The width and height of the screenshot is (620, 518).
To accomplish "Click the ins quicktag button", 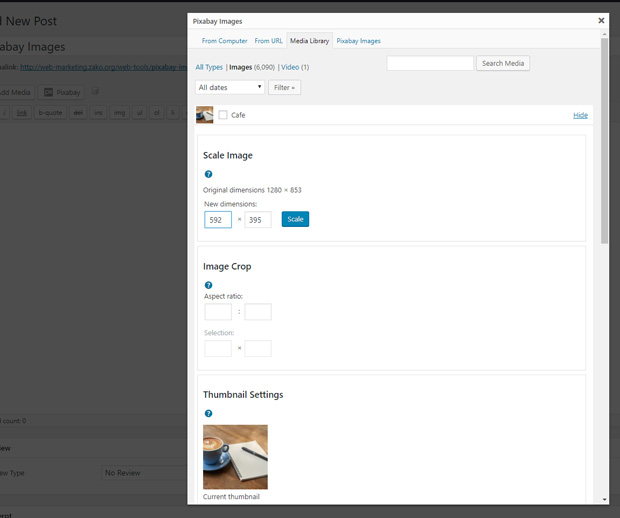I will point(98,113).
